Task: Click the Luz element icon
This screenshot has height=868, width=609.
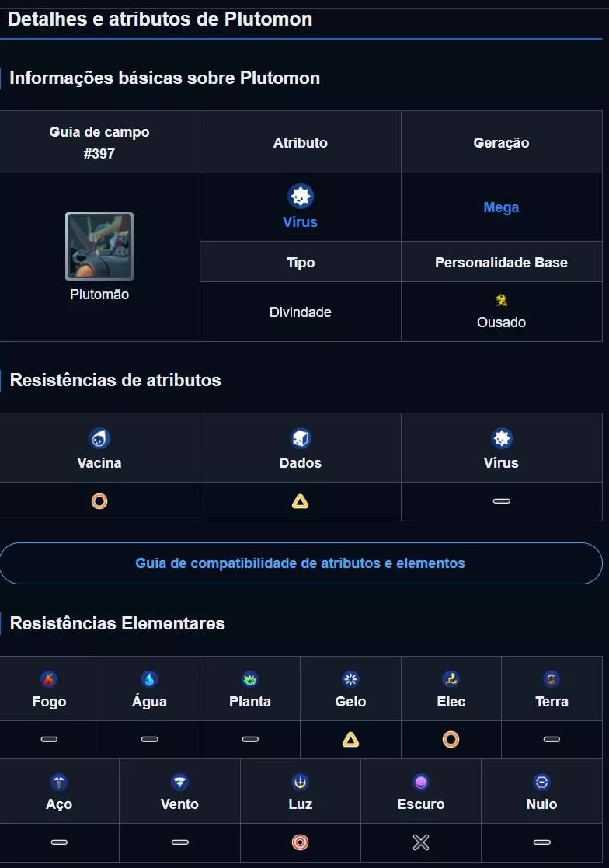Action: point(301,782)
